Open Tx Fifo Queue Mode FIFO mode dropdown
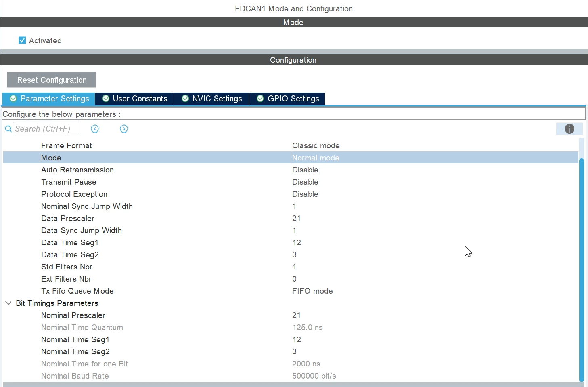Image resolution: width=588 pixels, height=387 pixels. 312,291
